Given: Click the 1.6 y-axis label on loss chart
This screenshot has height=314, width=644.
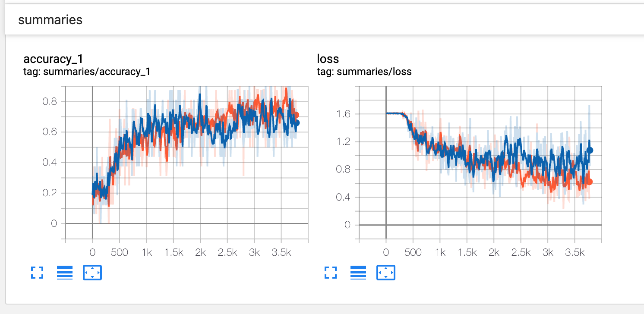Looking at the screenshot, I should (x=344, y=114).
